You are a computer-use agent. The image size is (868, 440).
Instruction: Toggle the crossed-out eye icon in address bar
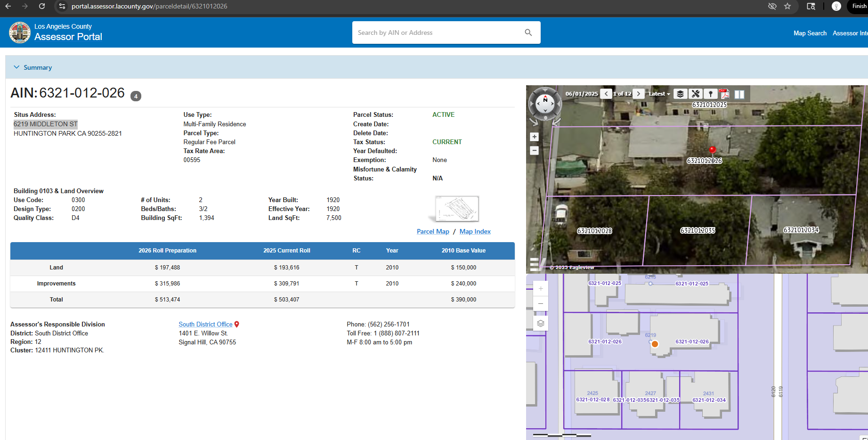point(772,6)
